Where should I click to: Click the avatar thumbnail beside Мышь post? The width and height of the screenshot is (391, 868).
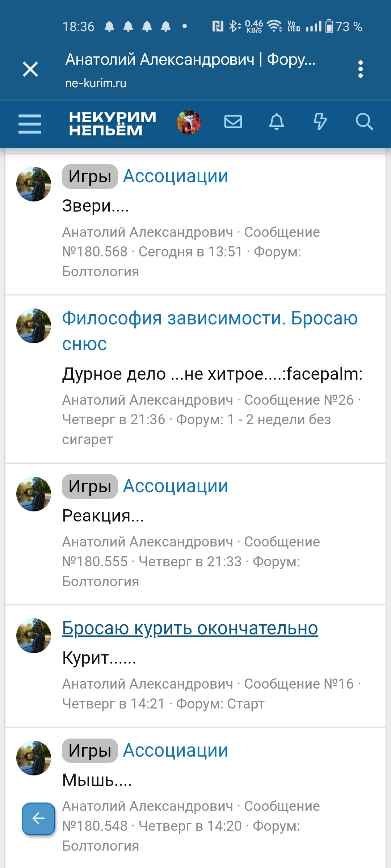34,758
